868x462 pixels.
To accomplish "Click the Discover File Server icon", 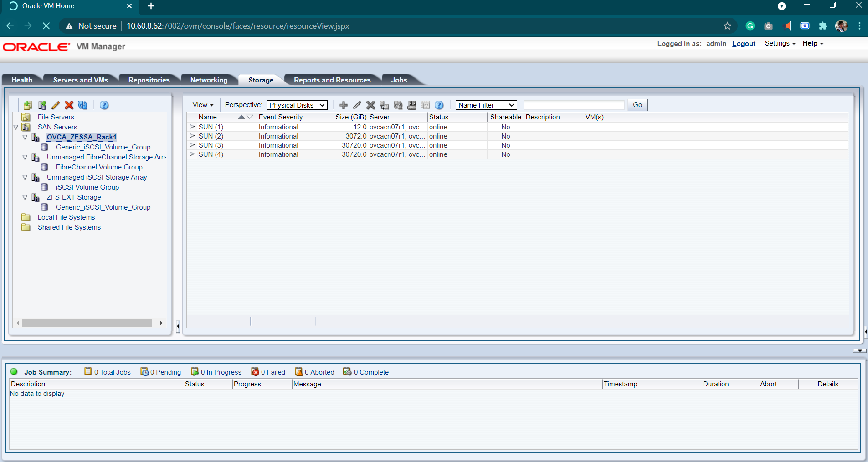I will tap(28, 105).
